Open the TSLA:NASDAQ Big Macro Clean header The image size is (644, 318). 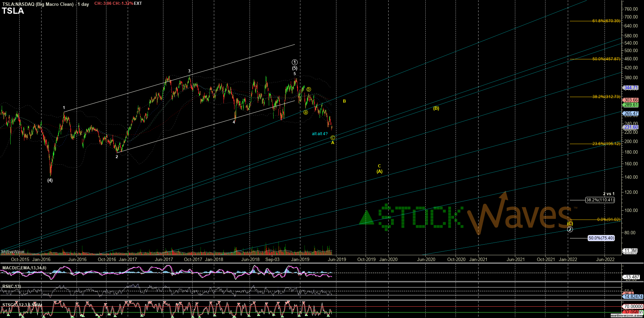click(x=45, y=4)
